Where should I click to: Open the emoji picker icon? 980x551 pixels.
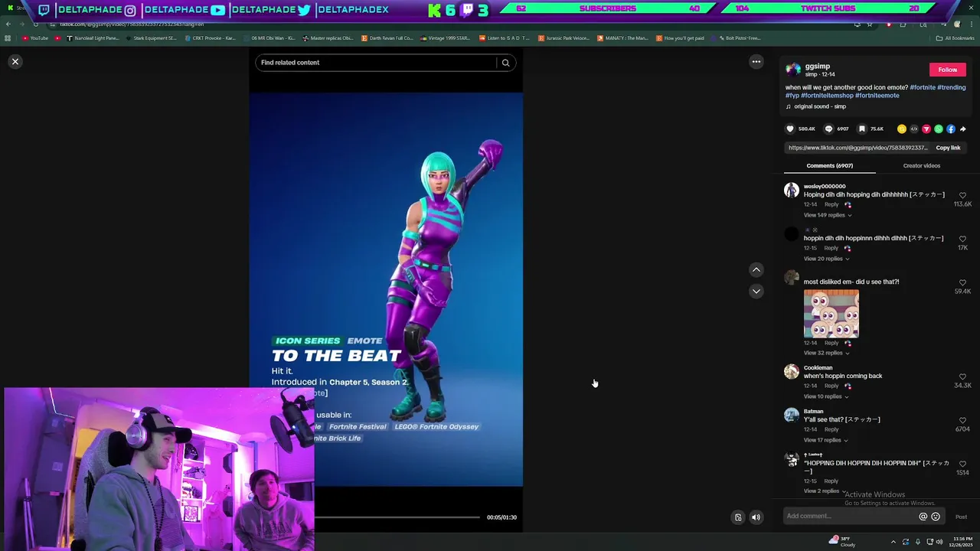[935, 517]
